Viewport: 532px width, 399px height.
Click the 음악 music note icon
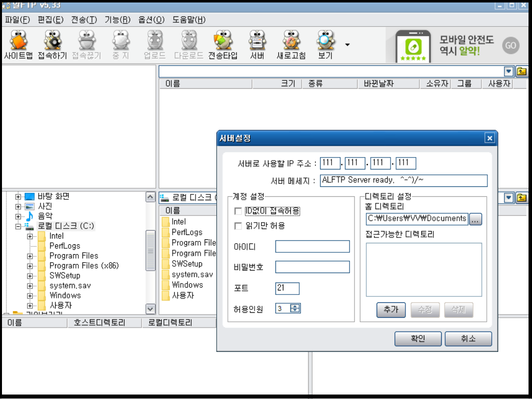[30, 216]
